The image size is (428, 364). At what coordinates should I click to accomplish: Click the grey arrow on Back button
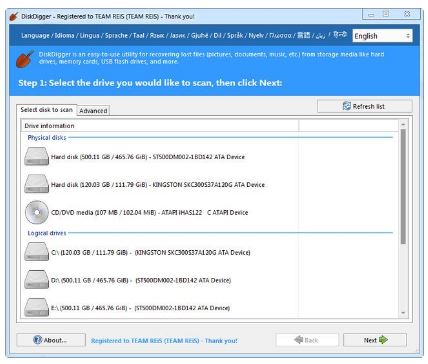tap(299, 340)
